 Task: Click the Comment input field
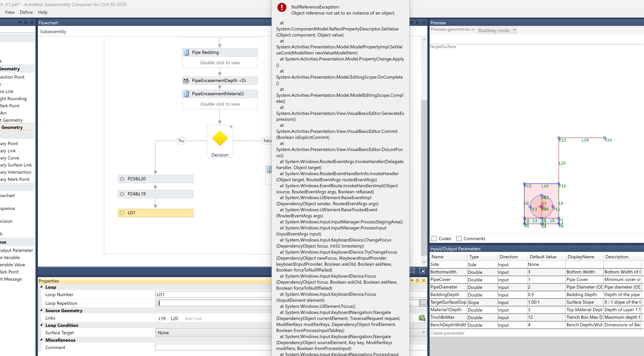click(x=291, y=347)
